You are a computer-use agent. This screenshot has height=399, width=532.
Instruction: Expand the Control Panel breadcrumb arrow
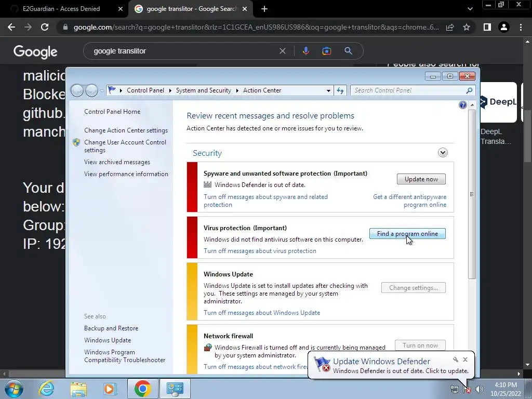click(x=170, y=90)
